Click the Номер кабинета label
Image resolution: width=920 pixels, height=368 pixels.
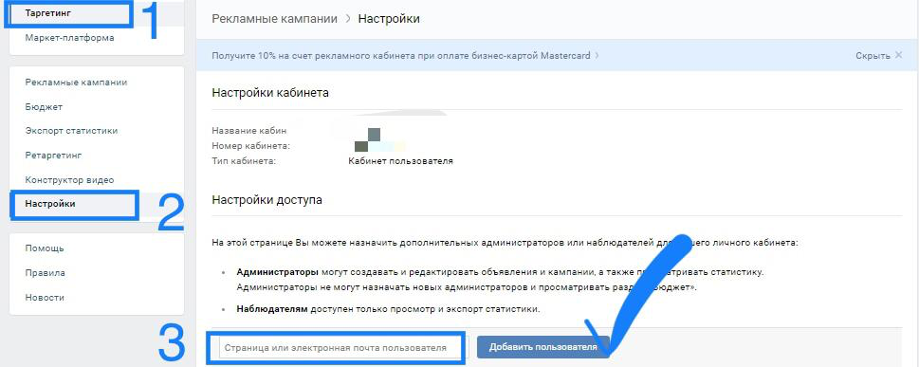pyautogui.click(x=251, y=146)
